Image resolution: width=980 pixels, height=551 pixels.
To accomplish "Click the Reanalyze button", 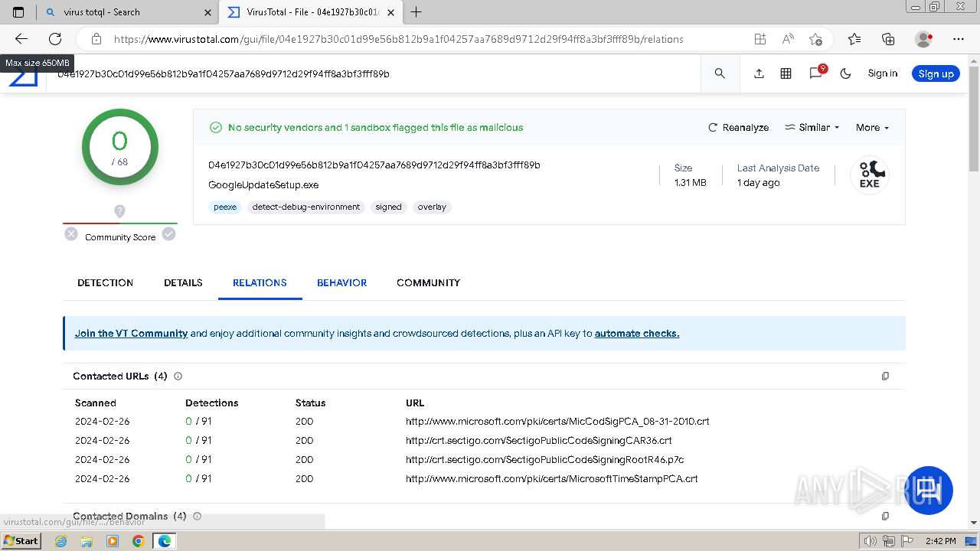I will coord(738,128).
